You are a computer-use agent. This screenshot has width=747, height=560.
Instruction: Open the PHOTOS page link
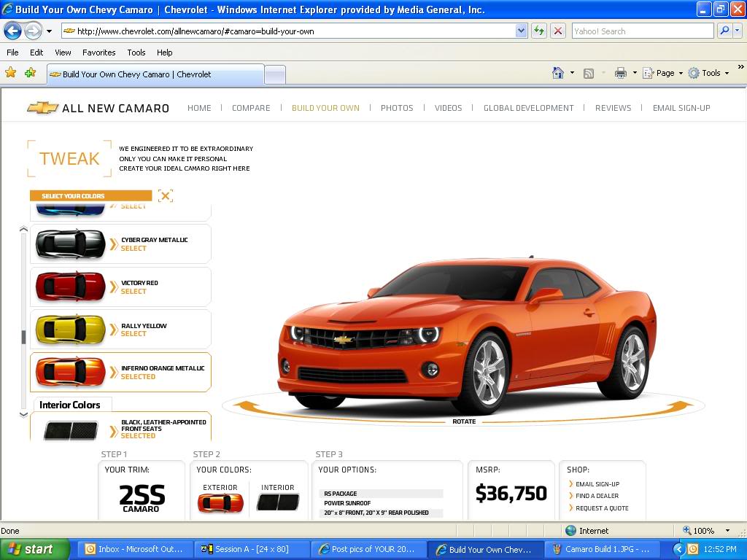(397, 108)
